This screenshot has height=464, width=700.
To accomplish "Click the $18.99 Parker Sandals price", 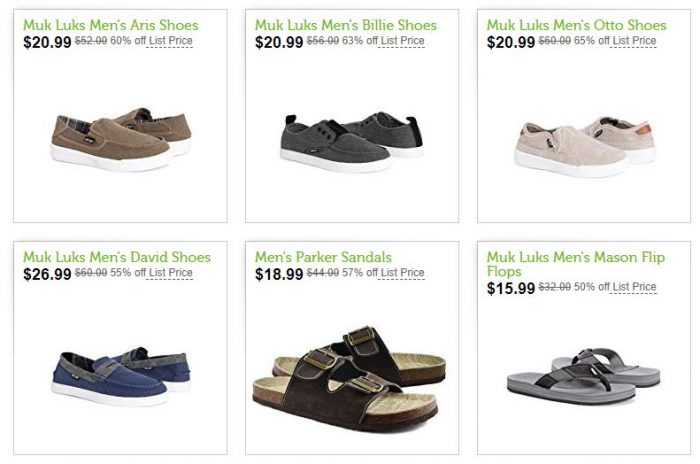I will 278,273.
